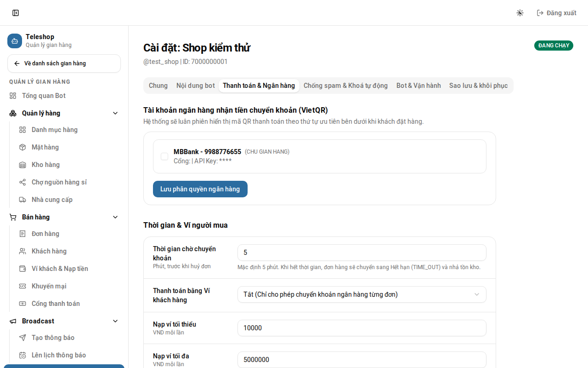Go to Mặt hàng products
Viewport: 588px width, 368px height.
click(x=68, y=147)
